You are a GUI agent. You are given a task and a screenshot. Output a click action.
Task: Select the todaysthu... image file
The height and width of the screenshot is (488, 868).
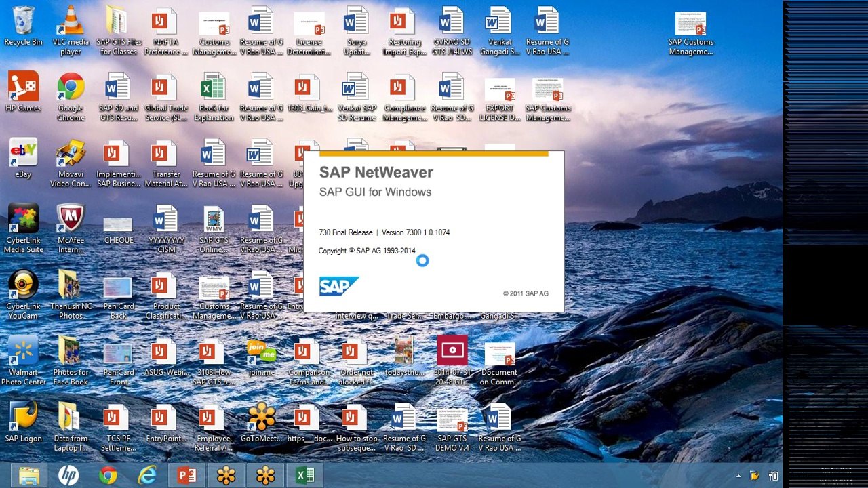(x=404, y=357)
